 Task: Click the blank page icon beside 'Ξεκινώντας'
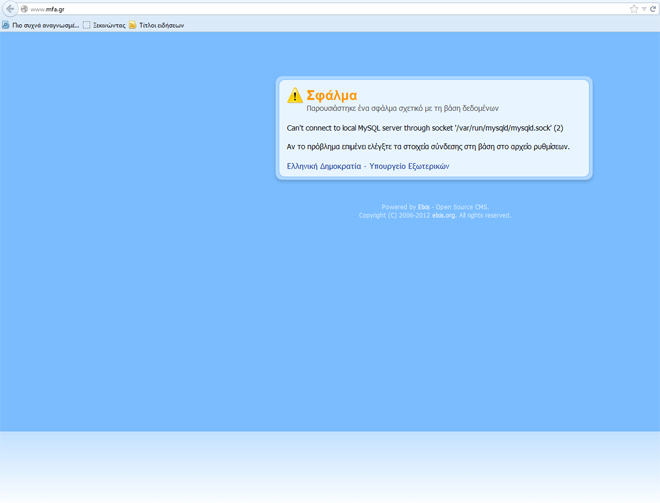(87, 25)
